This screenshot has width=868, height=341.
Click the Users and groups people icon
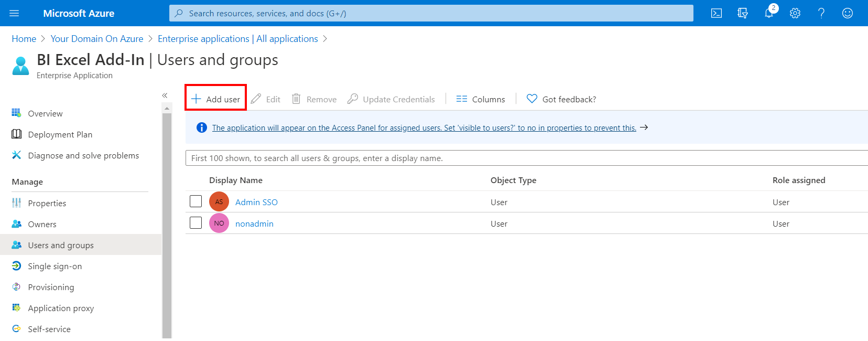[x=17, y=244]
